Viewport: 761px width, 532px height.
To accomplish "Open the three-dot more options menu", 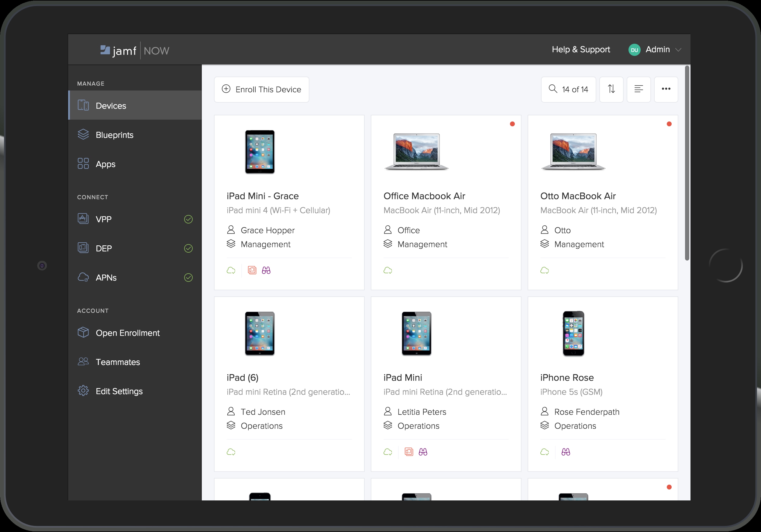I will point(666,89).
